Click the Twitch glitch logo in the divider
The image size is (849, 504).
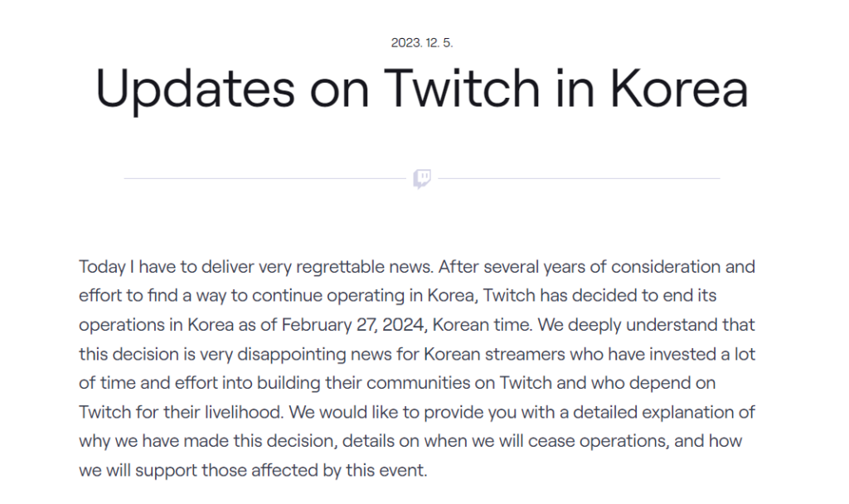(422, 178)
